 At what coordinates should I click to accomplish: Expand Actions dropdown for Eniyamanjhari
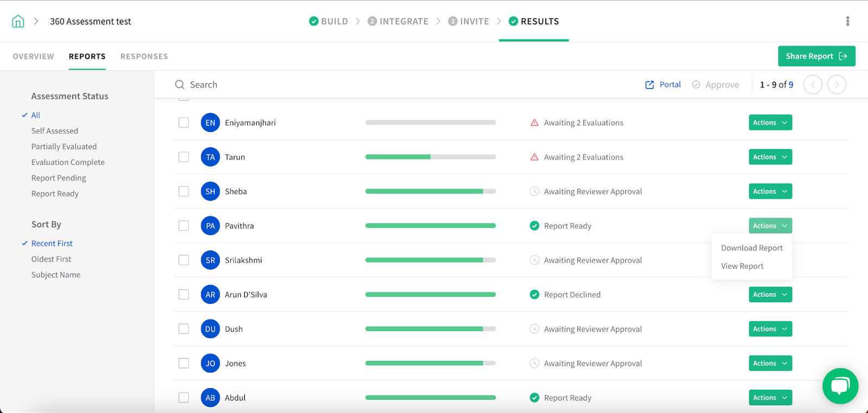click(770, 123)
